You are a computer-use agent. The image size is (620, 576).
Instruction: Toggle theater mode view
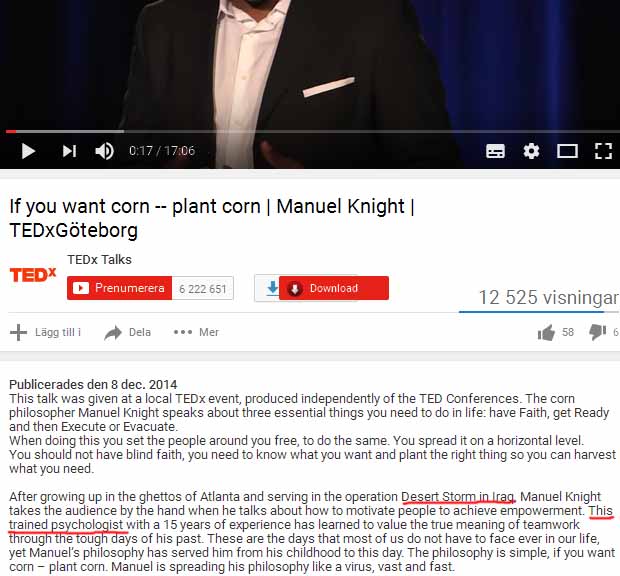[567, 151]
